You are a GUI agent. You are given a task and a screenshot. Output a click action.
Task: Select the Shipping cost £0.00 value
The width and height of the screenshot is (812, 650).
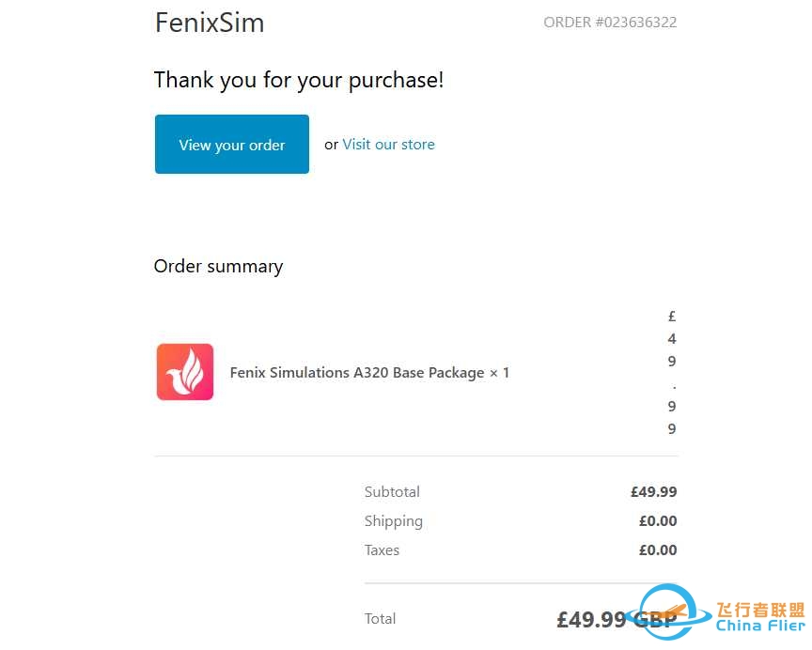point(657,521)
